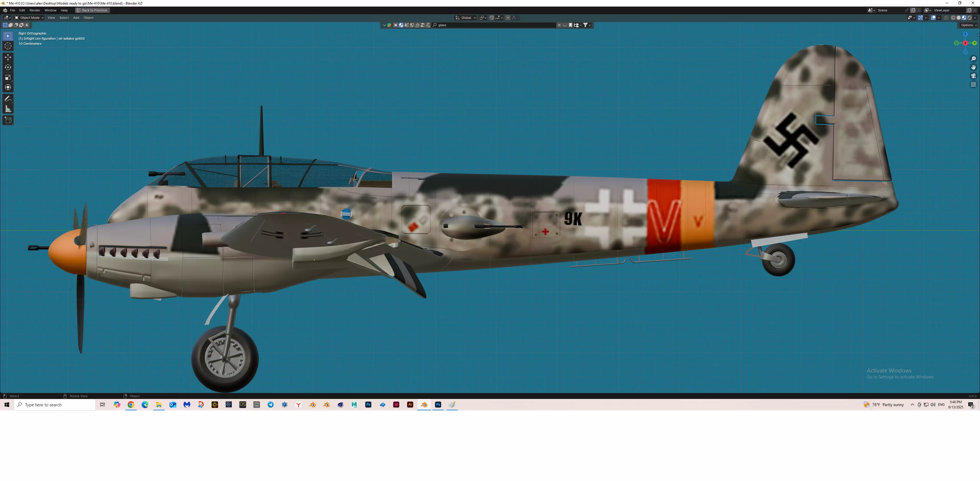Select the Add Cube tool
Image resolution: width=980 pixels, height=481 pixels.
pos(8,120)
